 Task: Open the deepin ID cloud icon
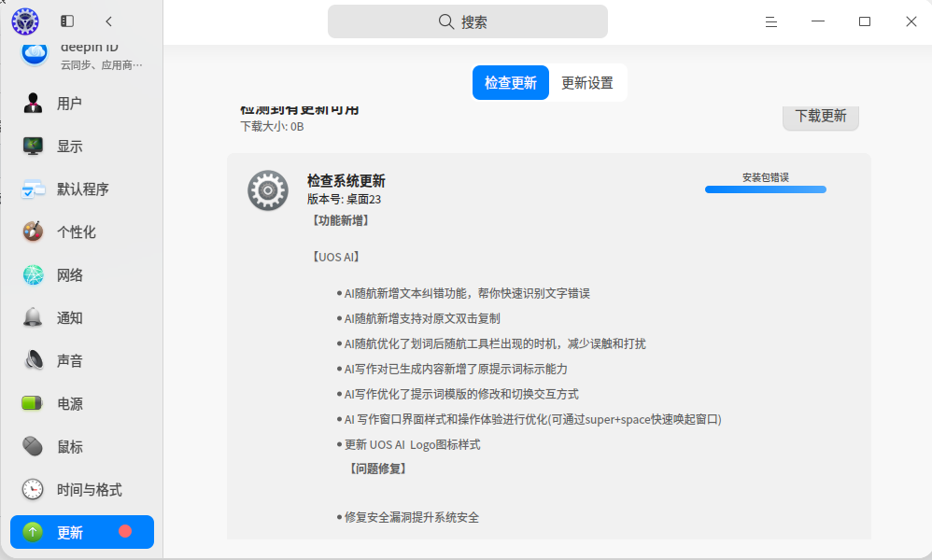pyautogui.click(x=35, y=53)
